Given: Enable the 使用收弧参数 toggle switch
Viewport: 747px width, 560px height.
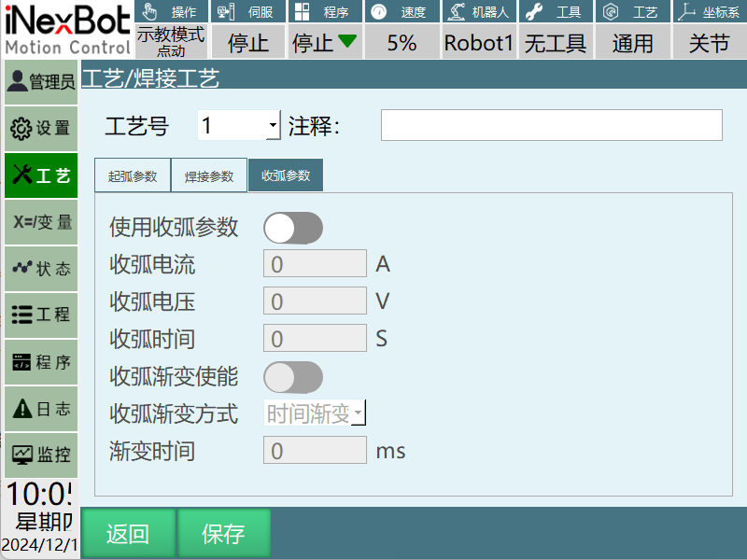Looking at the screenshot, I should 293,227.
